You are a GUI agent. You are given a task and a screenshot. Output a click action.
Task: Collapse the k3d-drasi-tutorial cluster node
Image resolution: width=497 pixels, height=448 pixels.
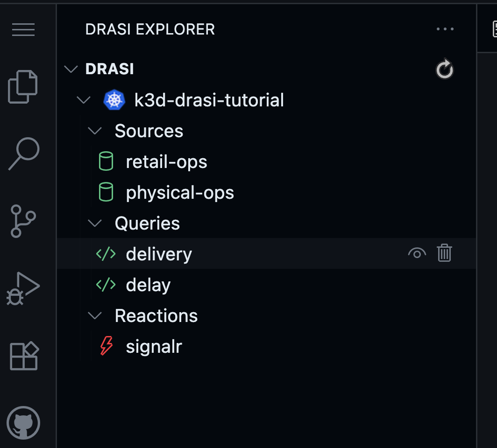point(84,100)
